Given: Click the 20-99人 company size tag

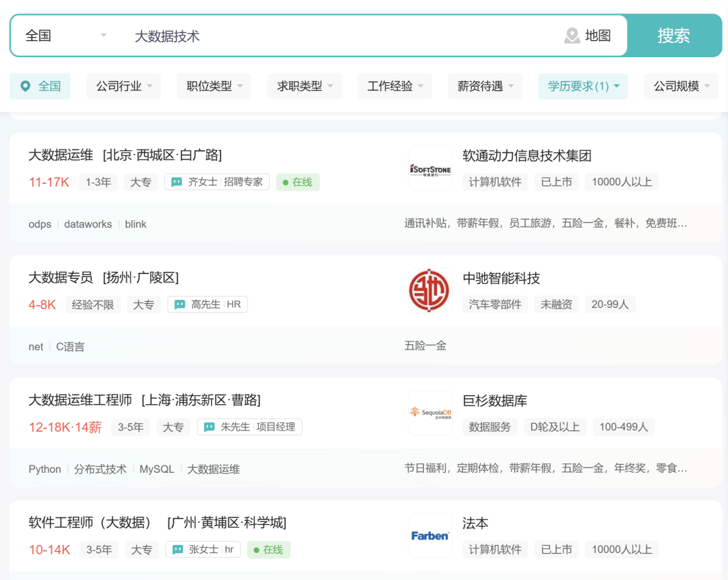Looking at the screenshot, I should [x=610, y=304].
